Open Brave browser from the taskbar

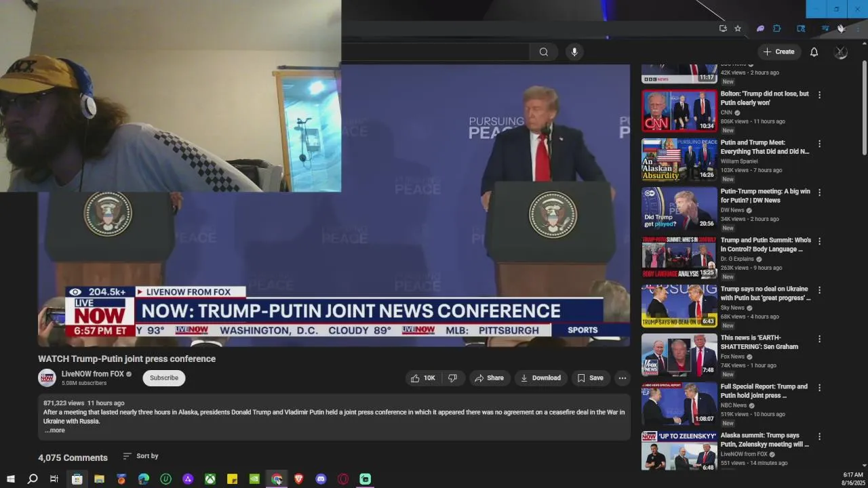[298, 479]
